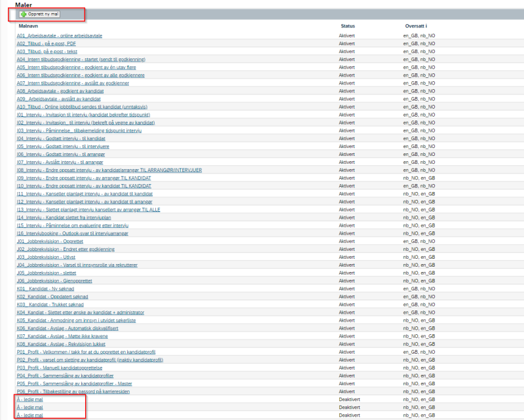524x420 pixels.
Task: Open P04_Profil - Sammenslåing av kandidatprofiler
Action: click(65, 376)
